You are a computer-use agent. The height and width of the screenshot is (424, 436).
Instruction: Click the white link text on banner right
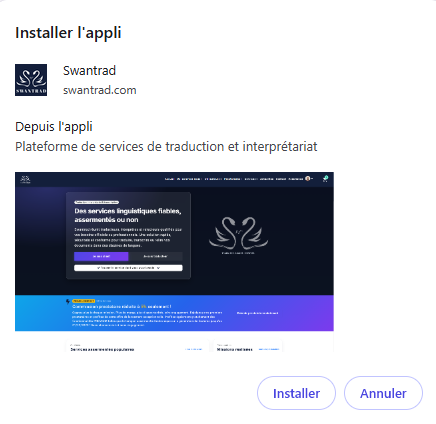[x=257, y=313]
